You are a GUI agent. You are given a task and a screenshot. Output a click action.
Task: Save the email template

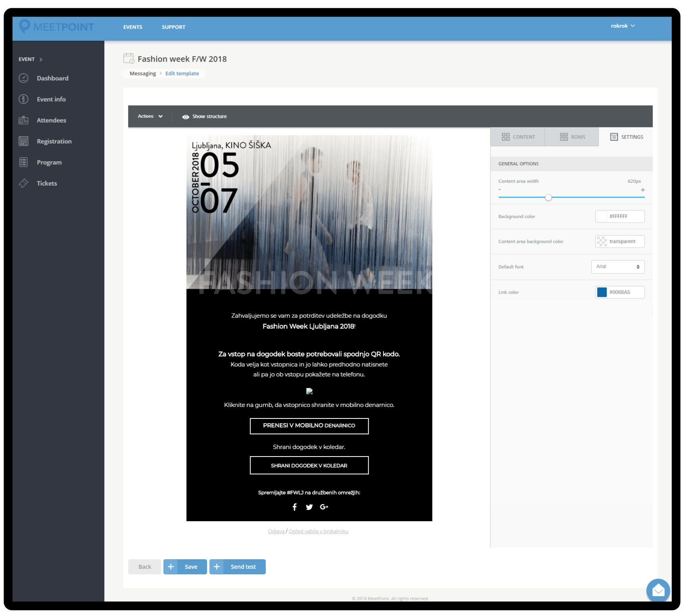pos(185,567)
